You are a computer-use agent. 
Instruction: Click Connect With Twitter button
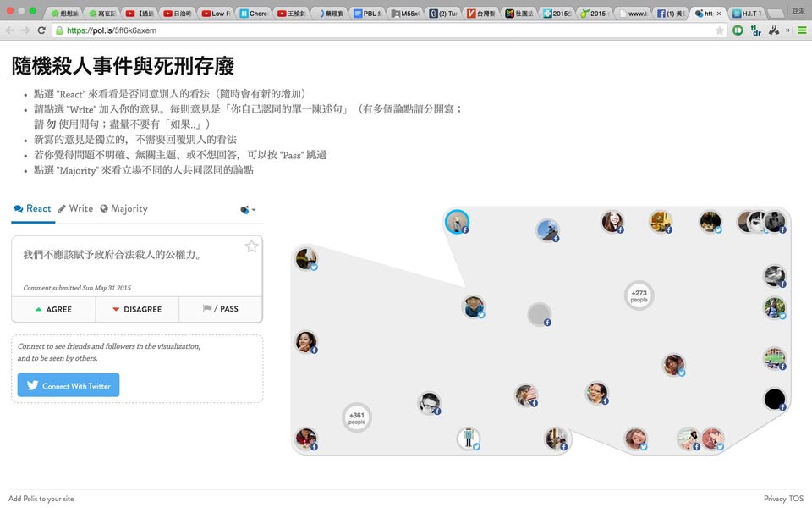69,385
